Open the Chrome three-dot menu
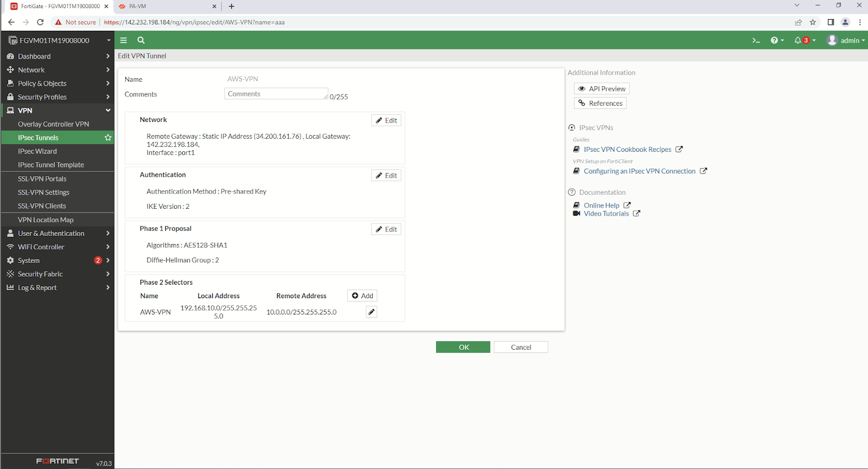 [860, 22]
